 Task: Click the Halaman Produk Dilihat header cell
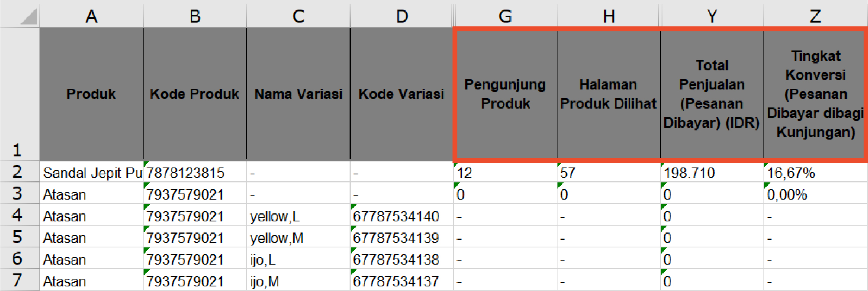608,94
